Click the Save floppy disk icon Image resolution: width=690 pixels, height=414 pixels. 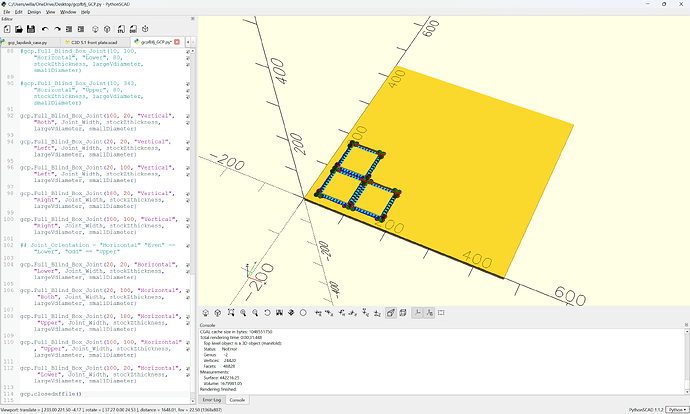pos(31,29)
